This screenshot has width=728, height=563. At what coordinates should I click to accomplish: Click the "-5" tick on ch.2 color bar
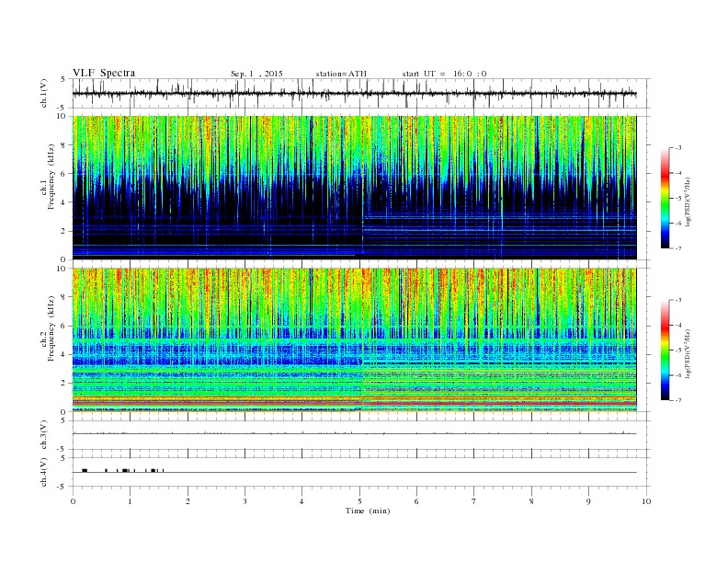[x=677, y=350]
